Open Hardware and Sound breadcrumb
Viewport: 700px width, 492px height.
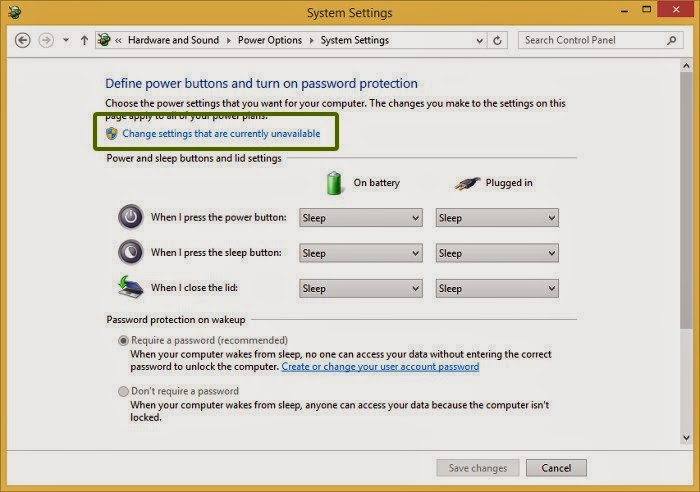pyautogui.click(x=173, y=40)
